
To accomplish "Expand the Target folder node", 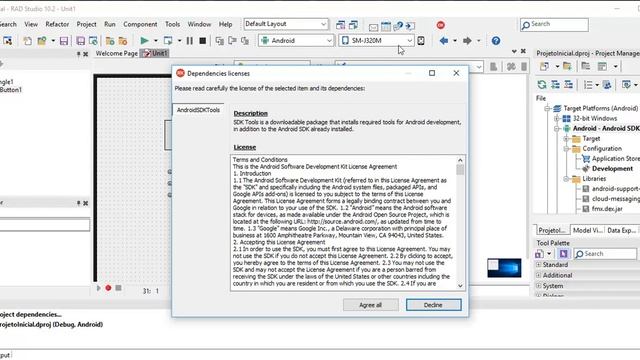I will coord(566,139).
